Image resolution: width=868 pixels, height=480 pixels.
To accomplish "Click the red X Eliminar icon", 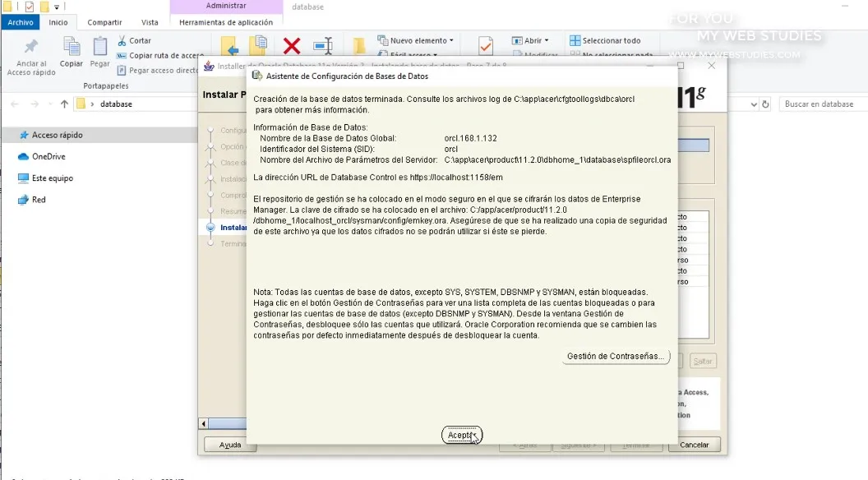I will (292, 46).
